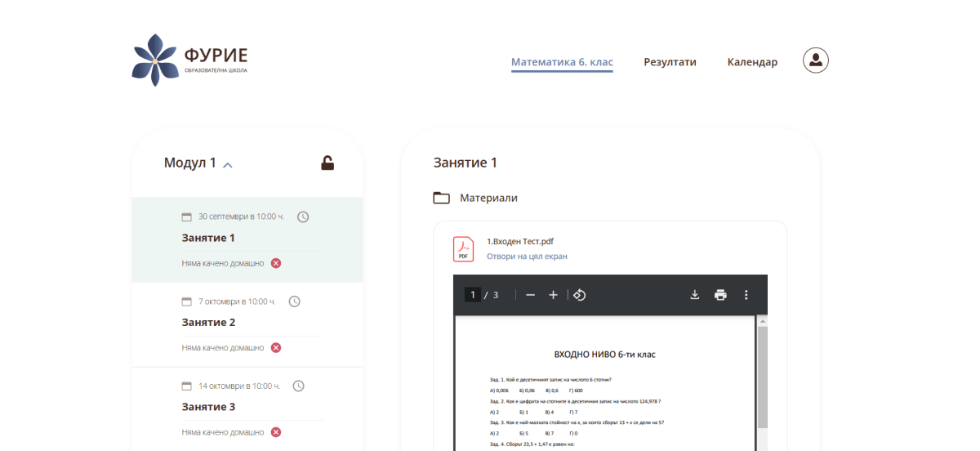Open the Резултати tab
The image size is (980, 451).
click(670, 62)
